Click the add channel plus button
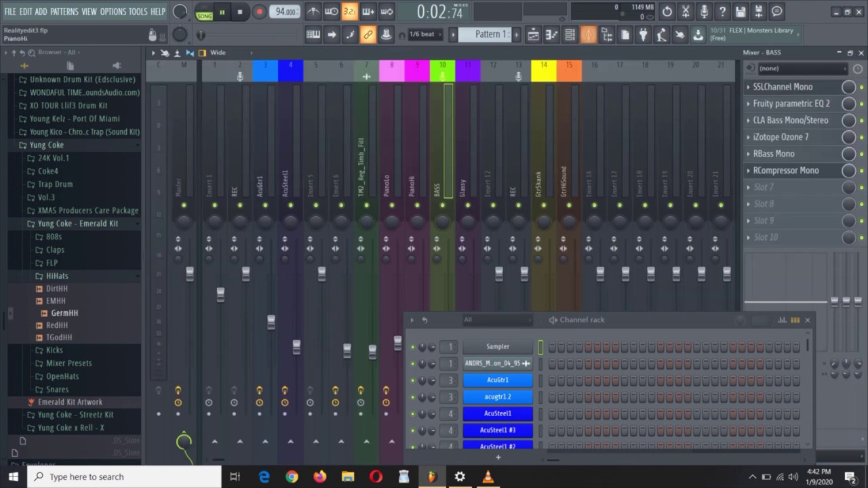Screen dimensions: 868x488 (x=498, y=457)
